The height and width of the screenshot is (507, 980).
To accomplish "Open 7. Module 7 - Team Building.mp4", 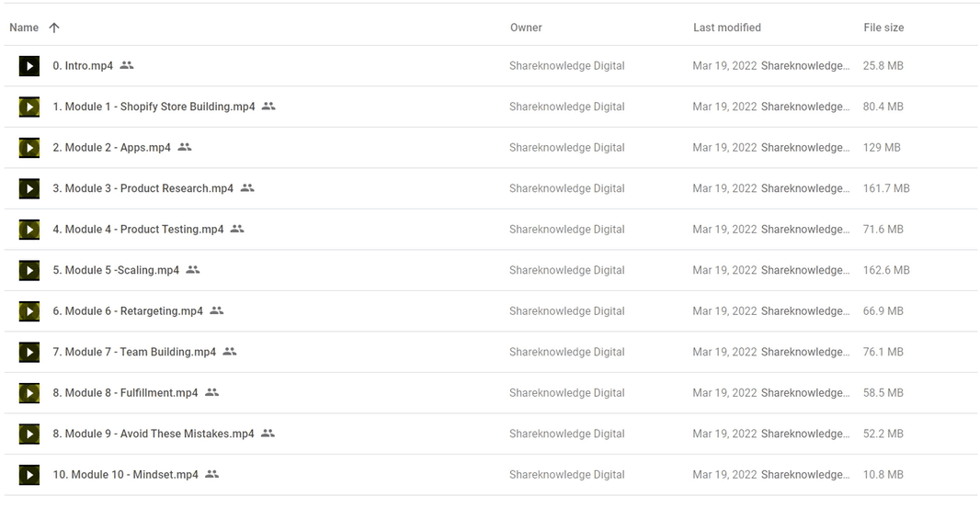I will tap(133, 352).
